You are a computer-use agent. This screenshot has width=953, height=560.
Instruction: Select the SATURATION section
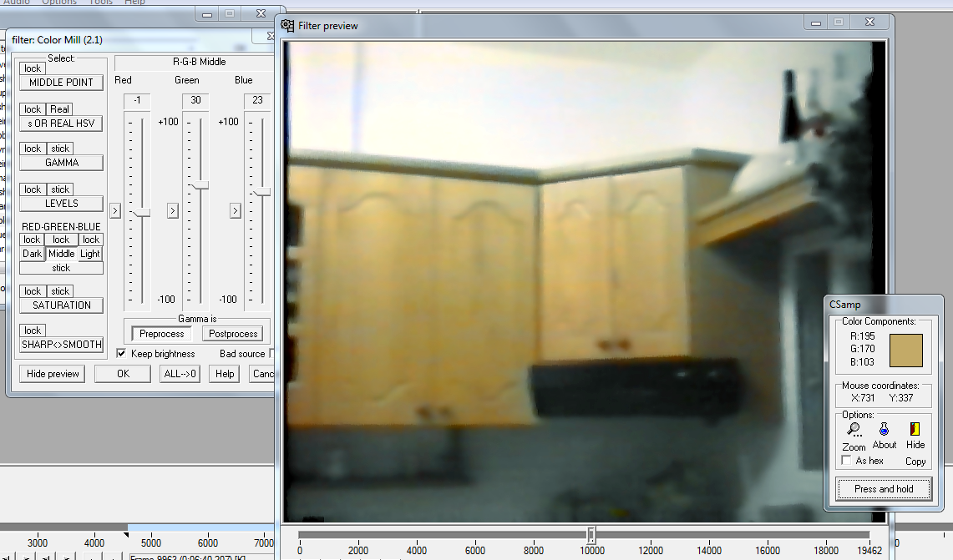pyautogui.click(x=61, y=305)
